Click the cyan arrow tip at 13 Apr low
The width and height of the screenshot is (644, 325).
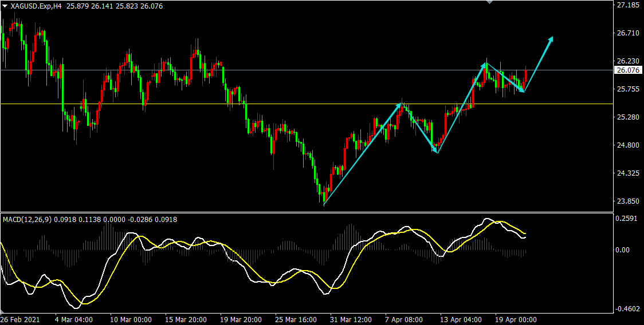pos(436,151)
